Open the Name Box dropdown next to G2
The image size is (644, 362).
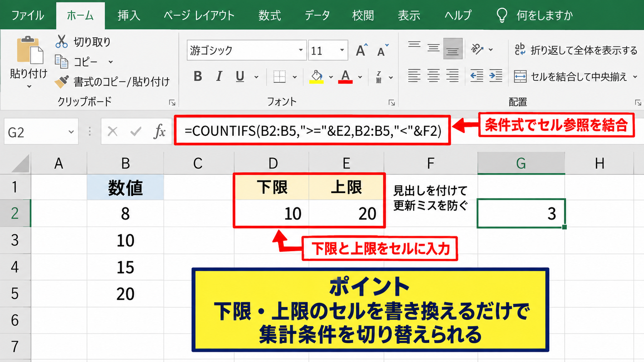click(71, 132)
